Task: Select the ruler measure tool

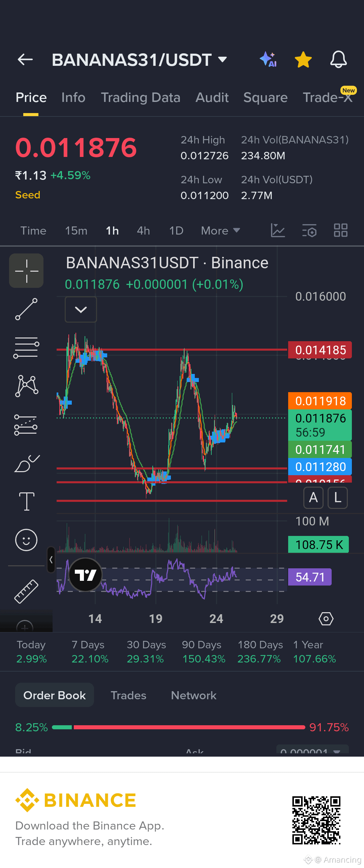Action: click(26, 591)
